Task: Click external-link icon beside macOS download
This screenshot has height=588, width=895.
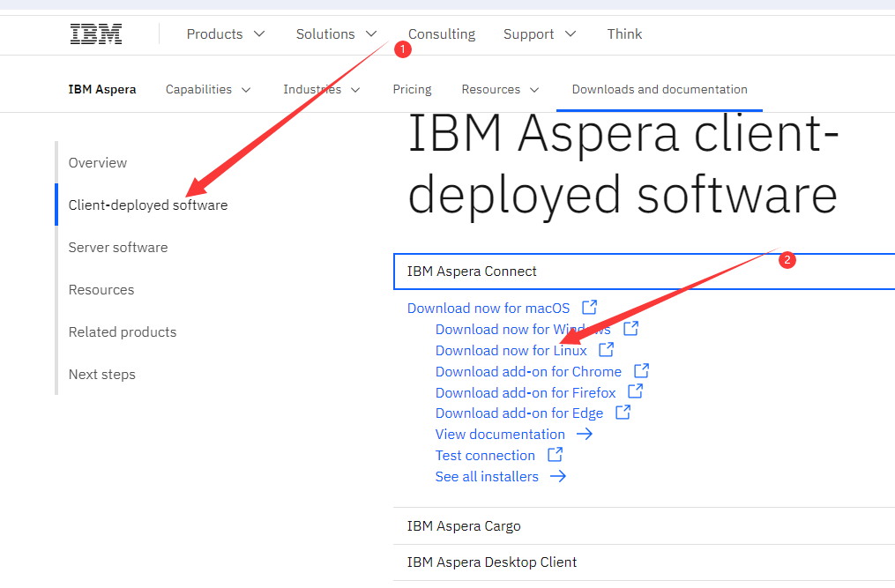Action: pyautogui.click(x=590, y=308)
